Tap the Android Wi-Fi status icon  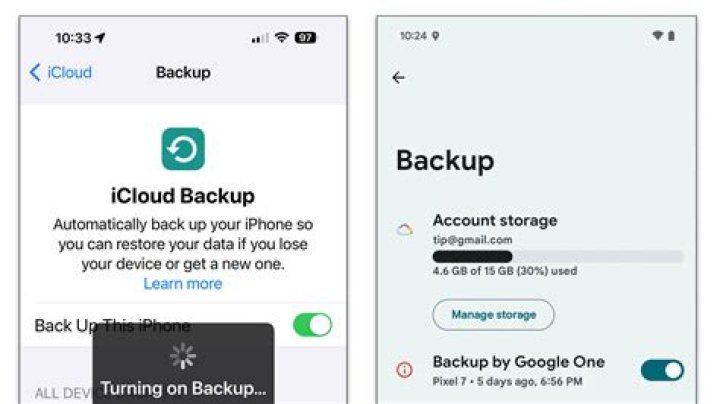658,35
